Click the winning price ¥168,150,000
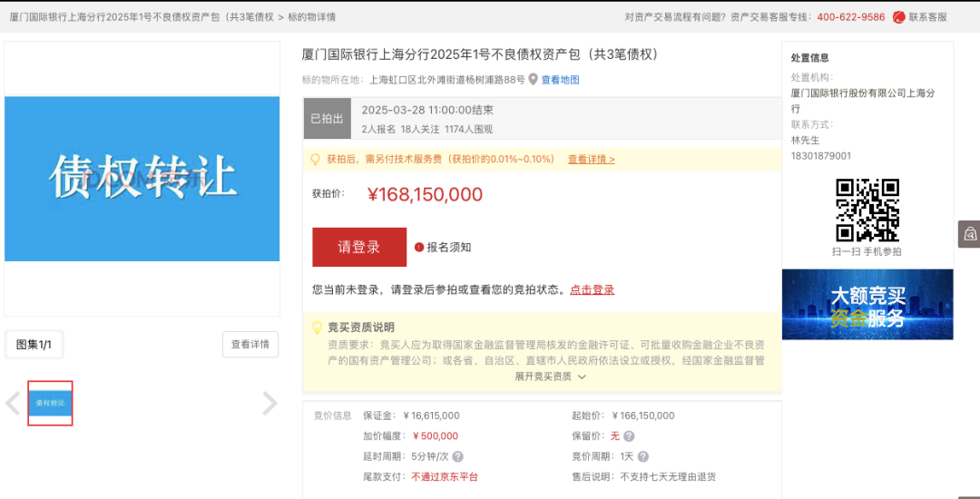This screenshot has height=499, width=980. (x=426, y=195)
